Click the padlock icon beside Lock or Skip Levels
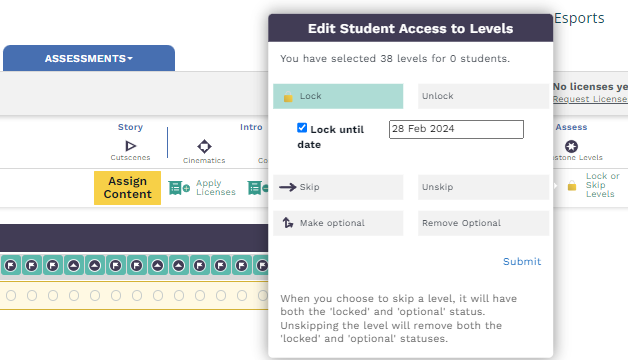 (x=572, y=185)
